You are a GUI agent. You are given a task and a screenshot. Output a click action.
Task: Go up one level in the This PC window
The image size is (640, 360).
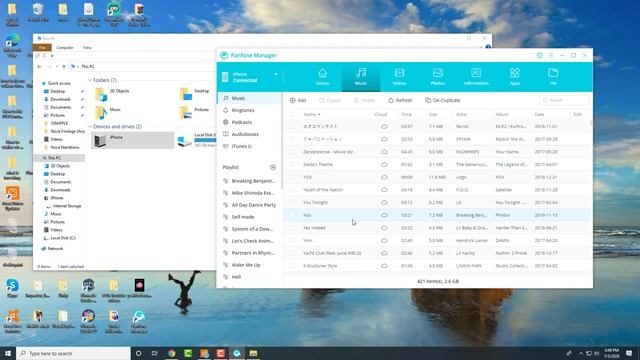click(64, 67)
